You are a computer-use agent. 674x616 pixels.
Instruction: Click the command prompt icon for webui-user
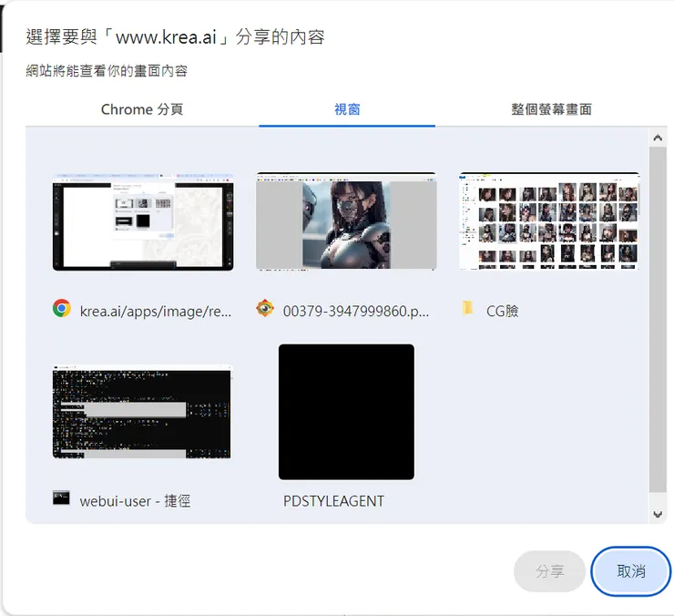[61, 498]
